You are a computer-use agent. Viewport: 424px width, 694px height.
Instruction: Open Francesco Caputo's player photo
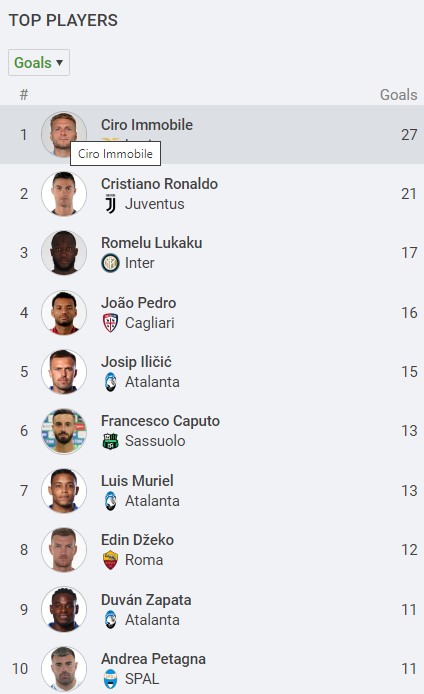pyautogui.click(x=64, y=431)
